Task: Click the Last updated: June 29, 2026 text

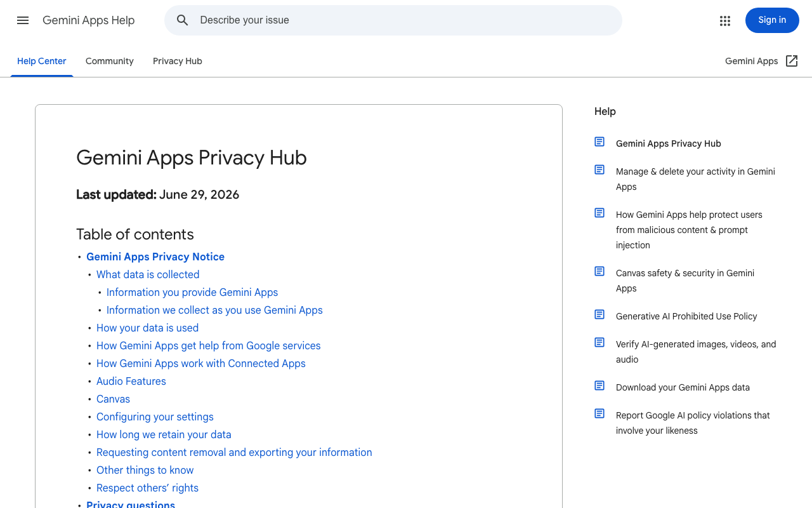Action: [158, 194]
